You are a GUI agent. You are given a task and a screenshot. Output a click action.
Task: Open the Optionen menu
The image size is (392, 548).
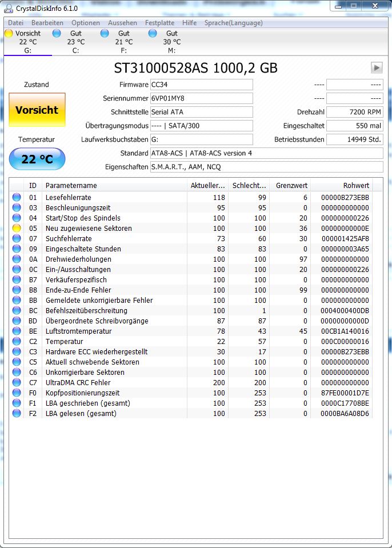tap(86, 23)
